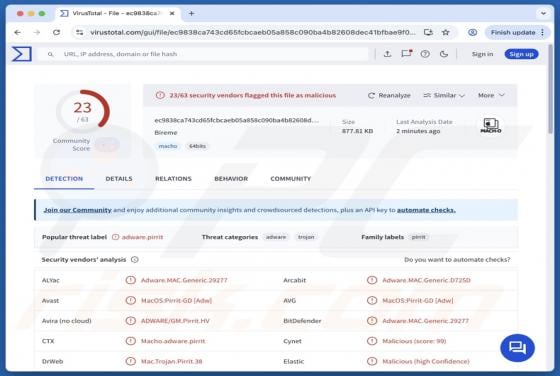Click Do you want to automate checks?
The width and height of the screenshot is (560, 376).
click(x=457, y=260)
